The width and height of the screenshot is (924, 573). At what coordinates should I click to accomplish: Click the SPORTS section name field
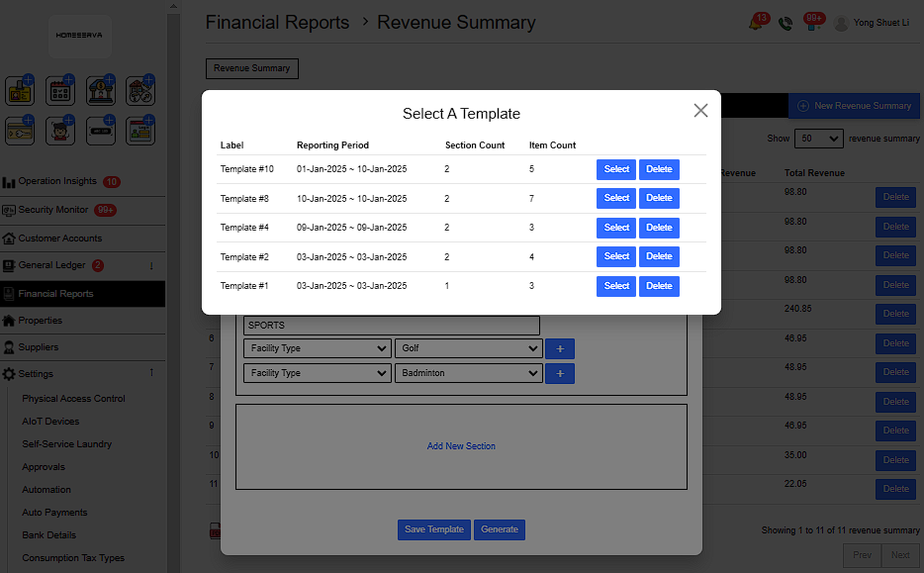(x=392, y=325)
